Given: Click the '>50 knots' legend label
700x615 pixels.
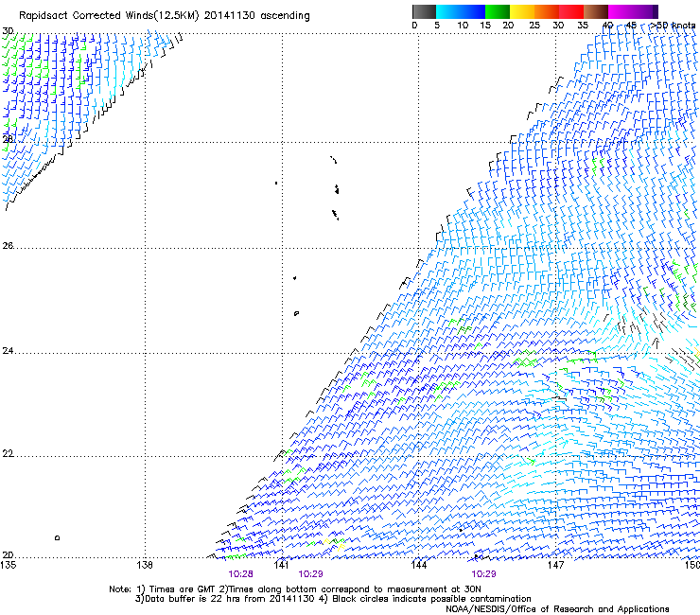Looking at the screenshot, I should (x=673, y=25).
